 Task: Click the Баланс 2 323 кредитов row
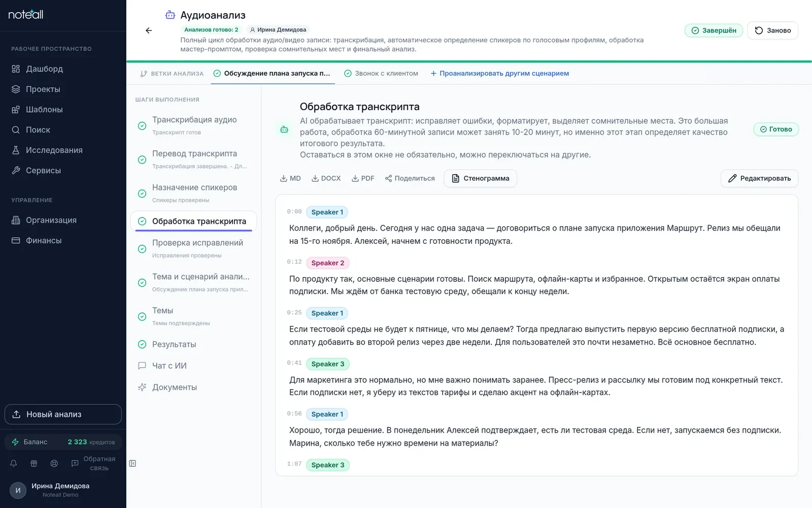[x=63, y=442]
